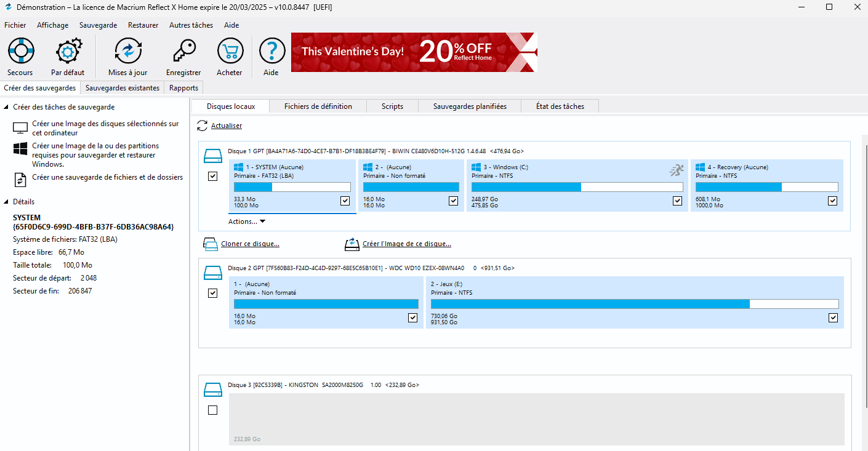
Task: Expand the Actions dropdown under Disque 1
Action: coord(247,222)
